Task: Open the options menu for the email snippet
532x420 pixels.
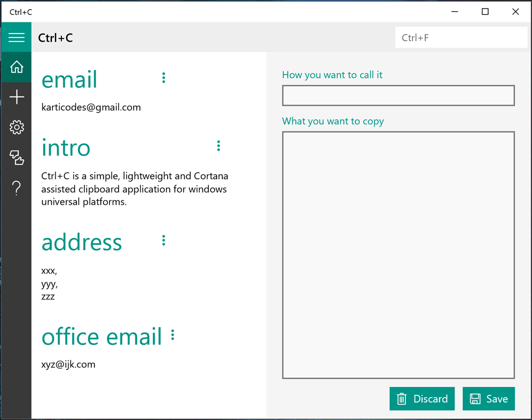Action: (163, 77)
